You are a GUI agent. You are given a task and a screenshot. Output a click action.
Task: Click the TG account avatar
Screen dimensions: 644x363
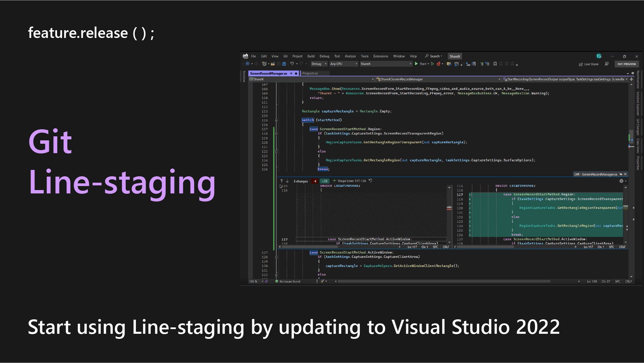(599, 56)
